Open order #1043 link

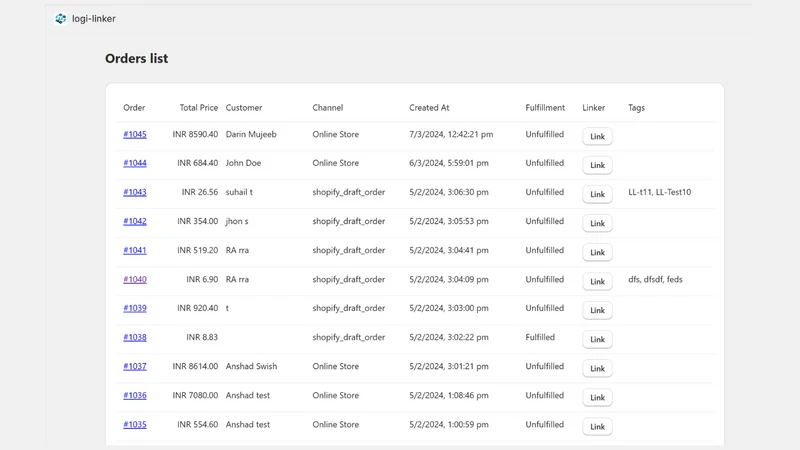tap(135, 192)
